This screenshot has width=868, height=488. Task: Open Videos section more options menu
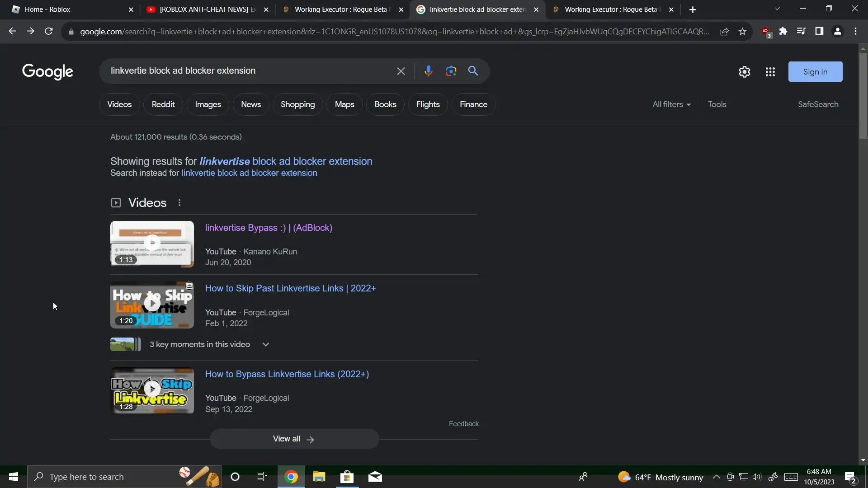(x=179, y=203)
